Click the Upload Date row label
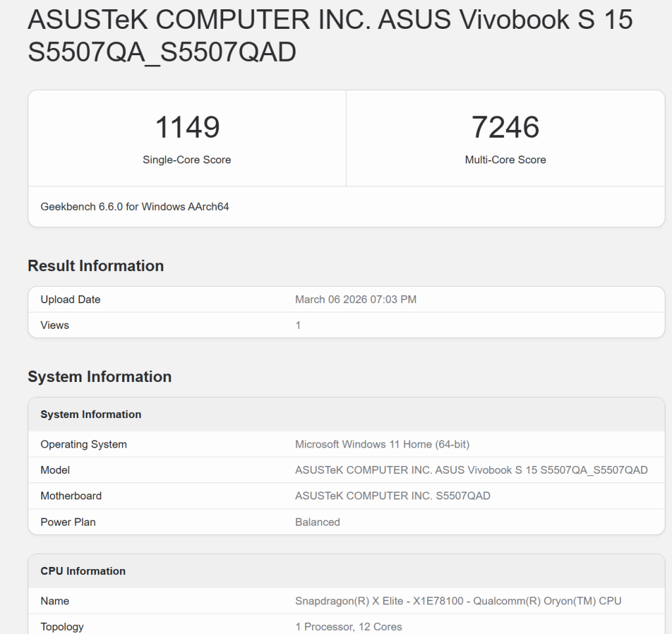672x634 pixels. pos(70,299)
